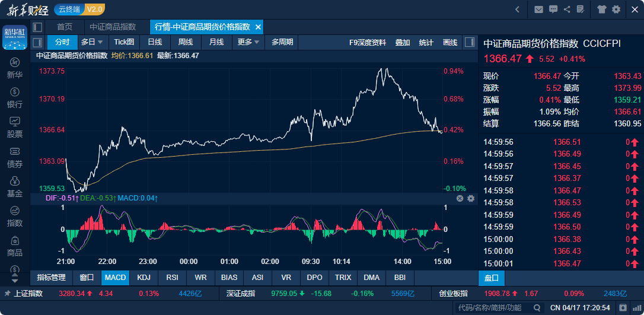This screenshot has width=644, height=315.
Task: Expand the 更多 dropdown
Action: [x=248, y=42]
